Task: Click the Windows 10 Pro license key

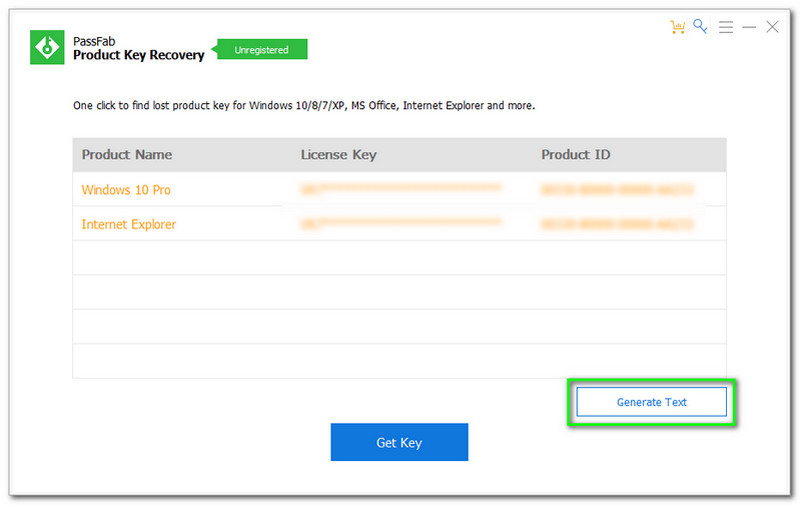Action: click(x=400, y=189)
